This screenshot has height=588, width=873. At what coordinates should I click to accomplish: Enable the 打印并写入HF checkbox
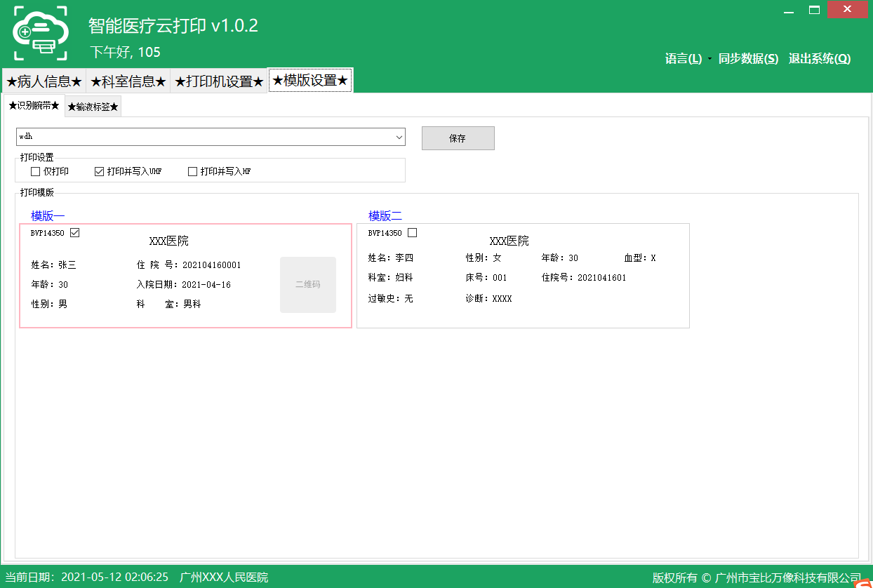[192, 171]
